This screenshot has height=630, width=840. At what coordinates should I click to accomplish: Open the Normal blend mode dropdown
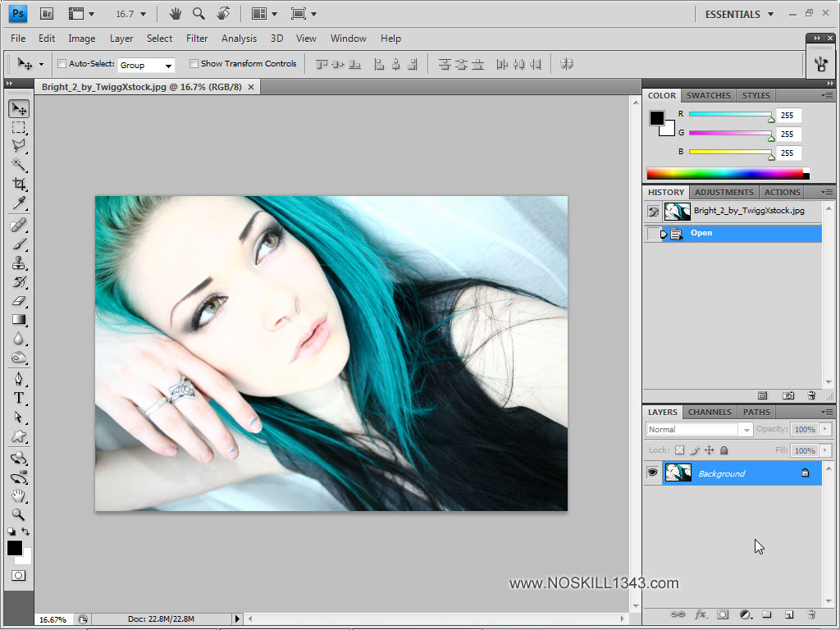click(699, 429)
